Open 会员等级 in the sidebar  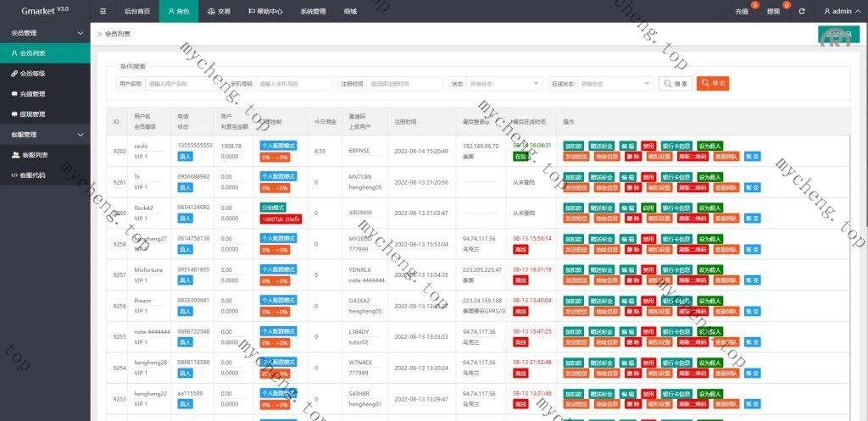pyautogui.click(x=32, y=74)
